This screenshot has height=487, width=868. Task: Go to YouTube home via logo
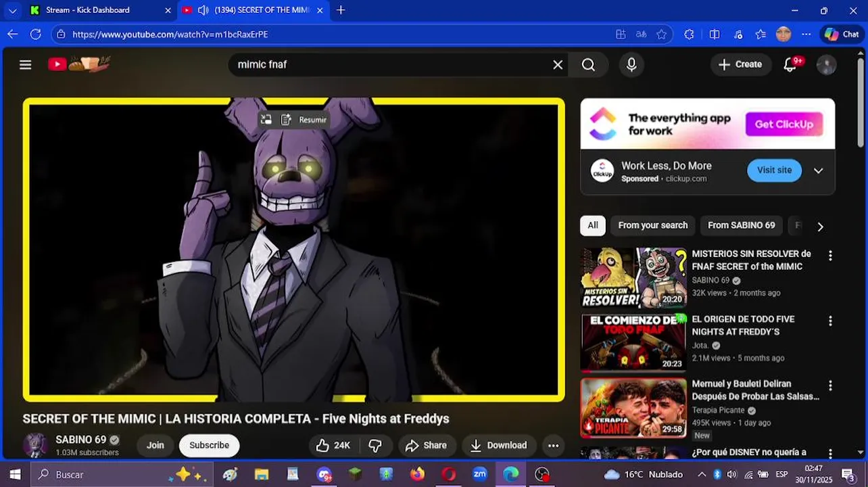pyautogui.click(x=79, y=64)
